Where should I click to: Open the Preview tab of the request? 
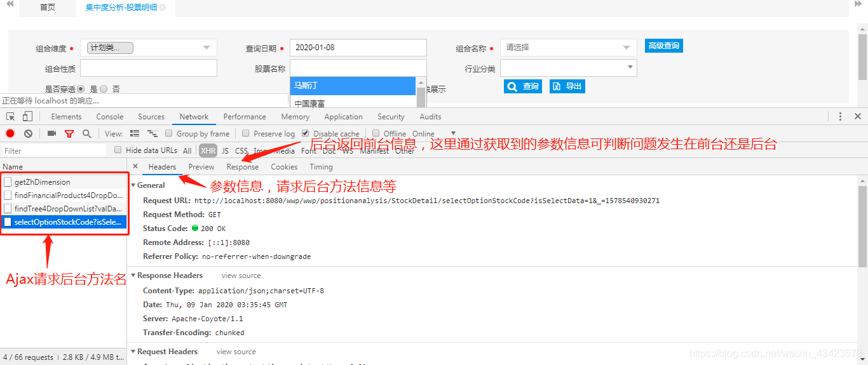click(201, 167)
